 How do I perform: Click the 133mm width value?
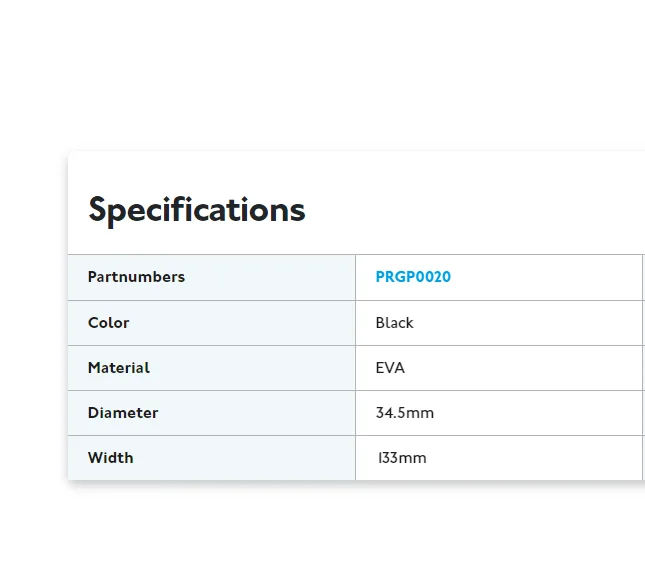[402, 458]
